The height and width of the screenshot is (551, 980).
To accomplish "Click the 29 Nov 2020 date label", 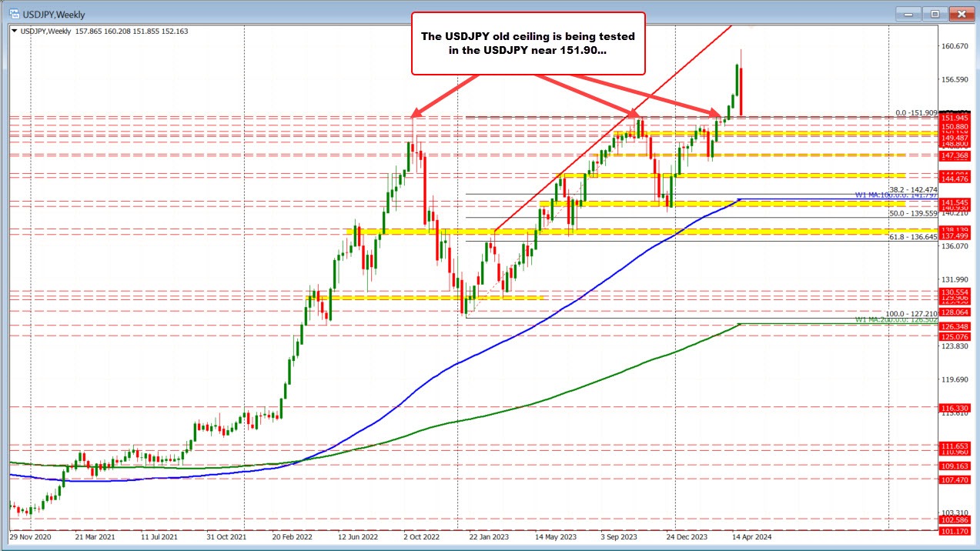I will (30, 536).
